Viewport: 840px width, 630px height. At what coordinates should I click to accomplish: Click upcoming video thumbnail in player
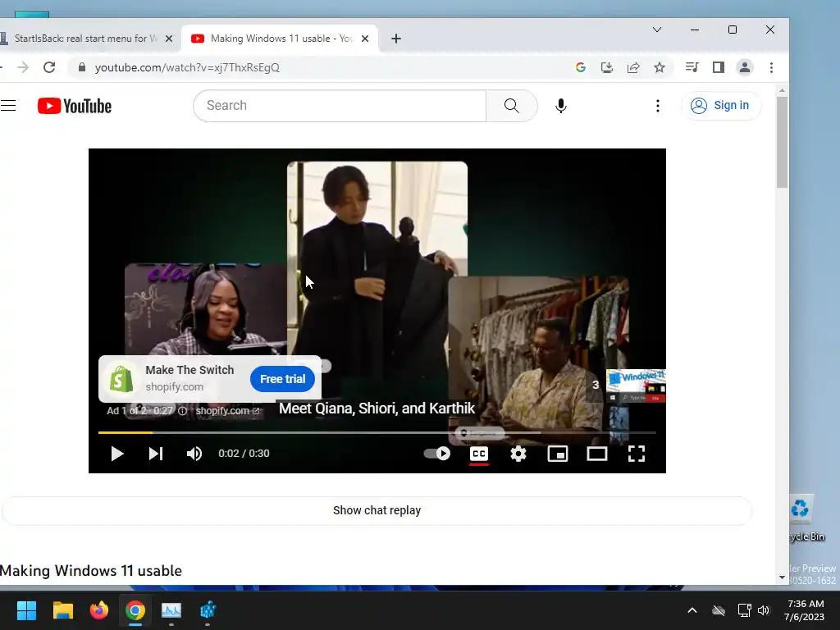coord(636,386)
